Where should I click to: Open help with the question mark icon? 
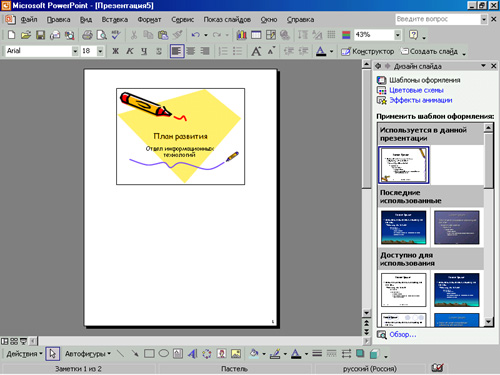tap(413, 35)
